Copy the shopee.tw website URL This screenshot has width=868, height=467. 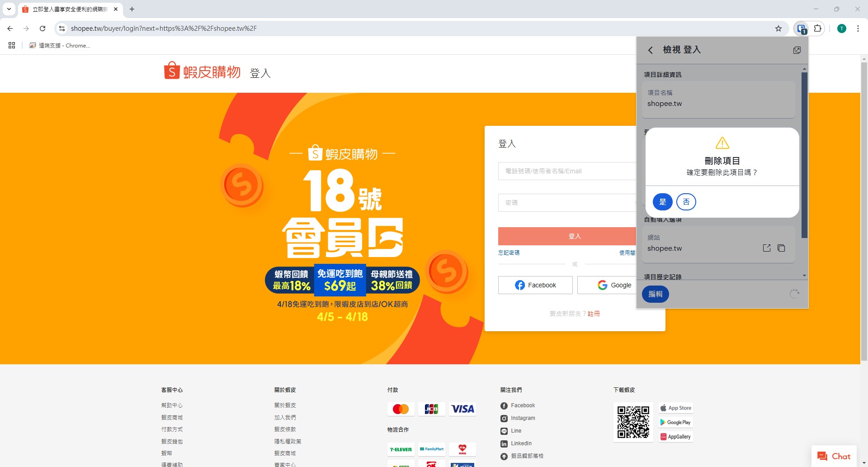tap(781, 248)
